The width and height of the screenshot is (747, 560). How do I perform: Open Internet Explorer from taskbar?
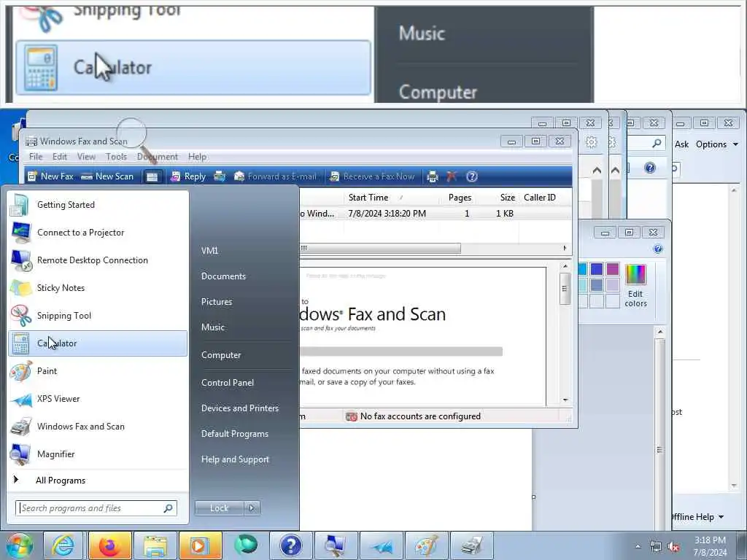click(x=63, y=545)
